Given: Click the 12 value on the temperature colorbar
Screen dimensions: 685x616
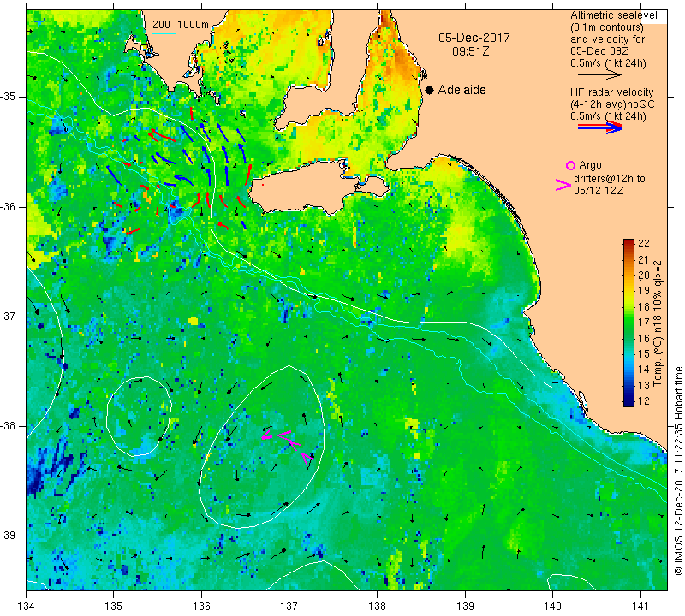Looking at the screenshot, I should [x=644, y=400].
